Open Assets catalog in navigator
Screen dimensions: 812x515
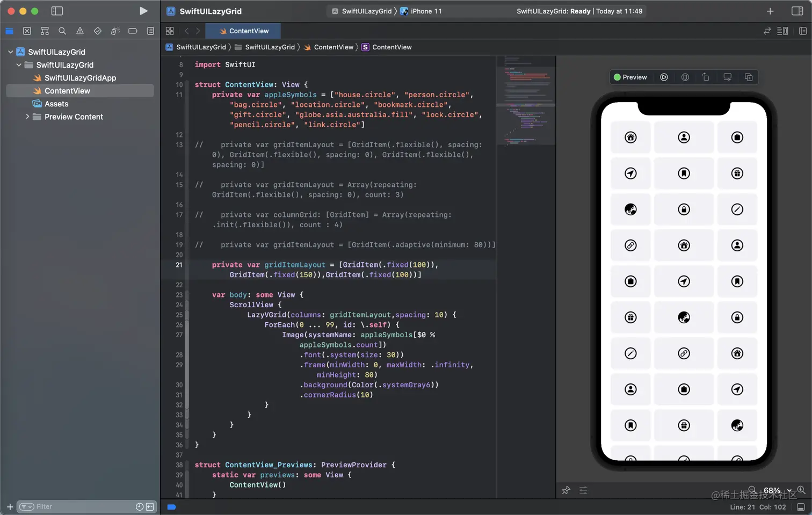51,104
